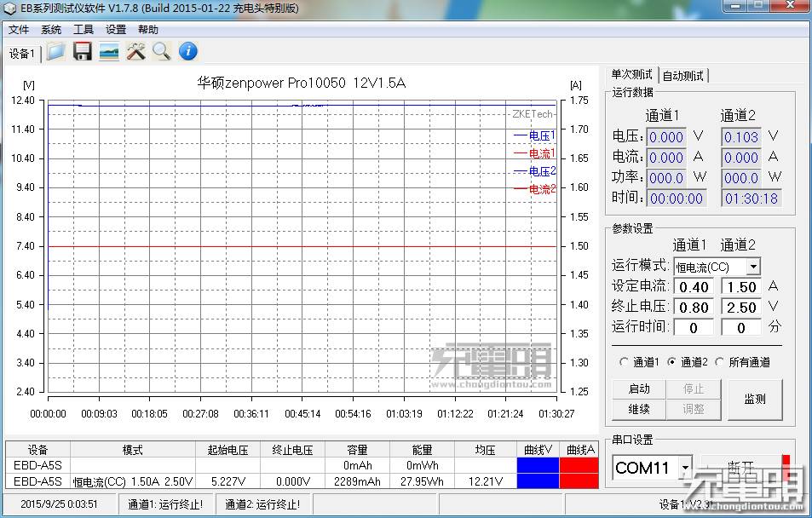Select the 通道1 radio button
The width and height of the screenshot is (812, 518).
[x=624, y=362]
